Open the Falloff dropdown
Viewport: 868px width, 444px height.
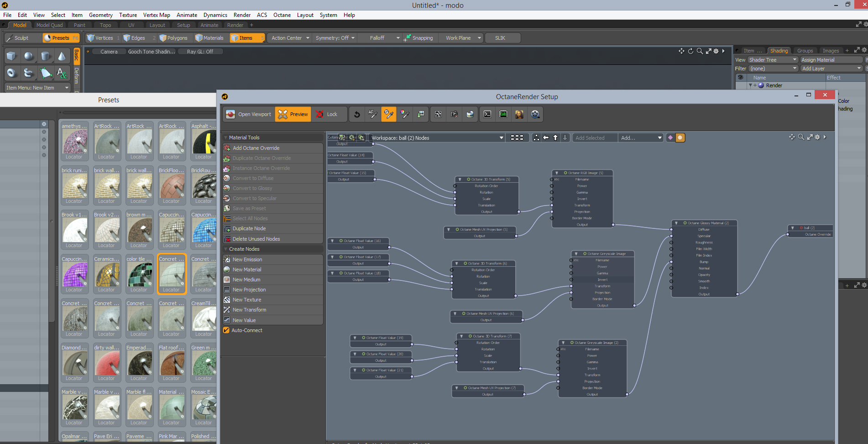(380, 38)
